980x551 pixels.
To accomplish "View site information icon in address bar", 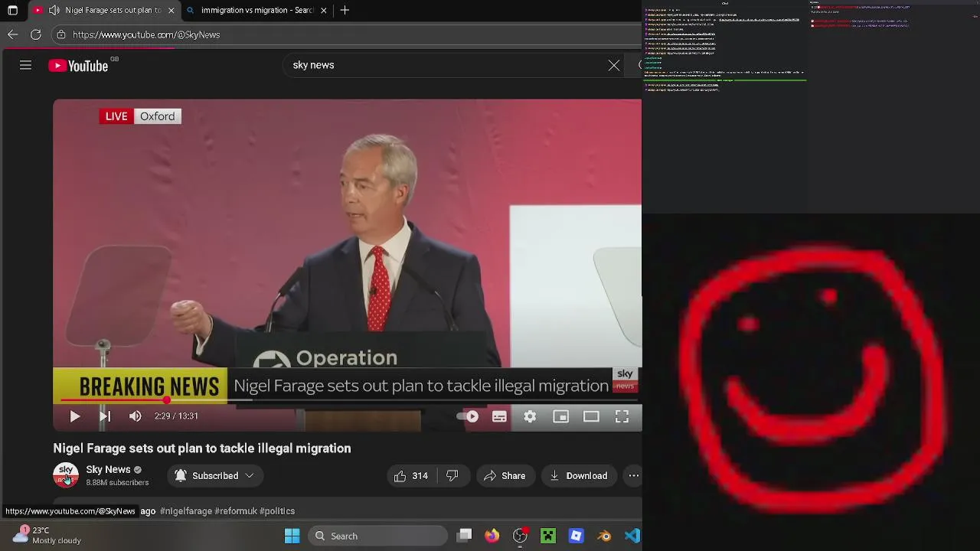I will click(x=61, y=34).
